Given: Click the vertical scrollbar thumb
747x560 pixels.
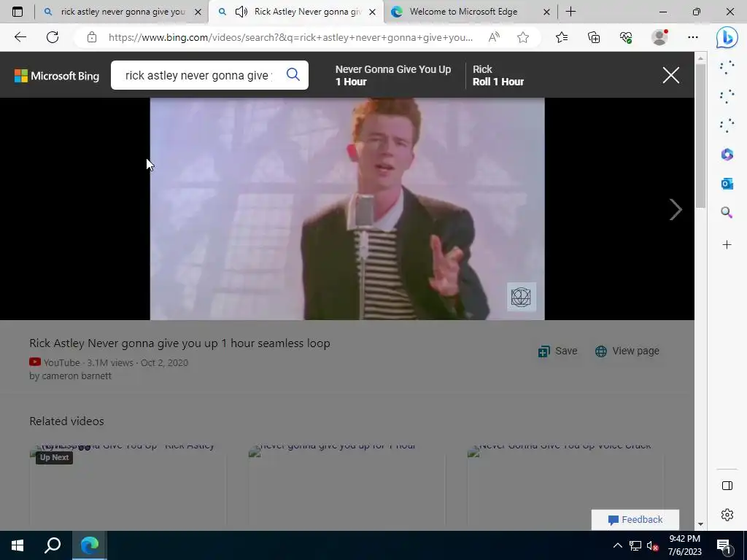Looking at the screenshot, I should (x=700, y=136).
